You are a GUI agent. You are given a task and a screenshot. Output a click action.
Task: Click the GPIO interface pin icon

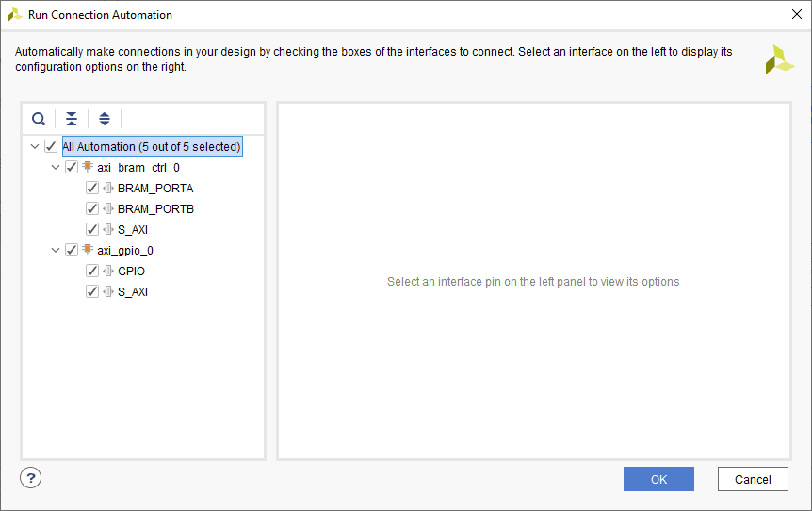point(108,272)
